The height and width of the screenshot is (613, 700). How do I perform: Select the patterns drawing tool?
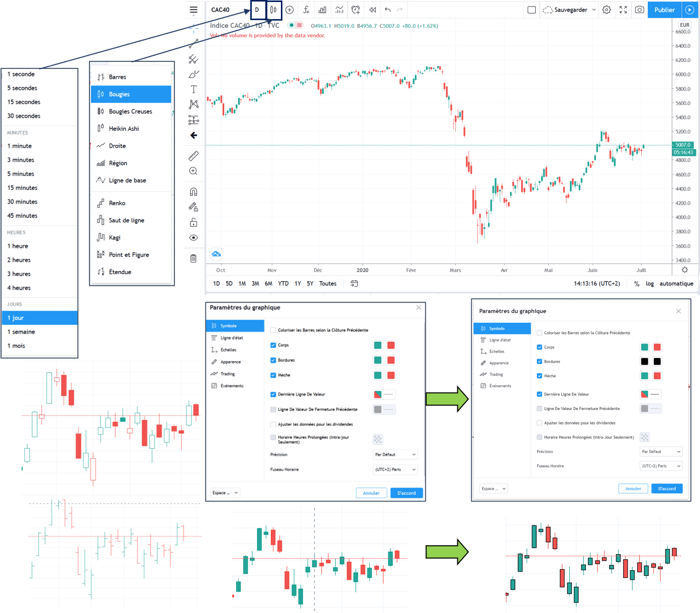[x=193, y=104]
